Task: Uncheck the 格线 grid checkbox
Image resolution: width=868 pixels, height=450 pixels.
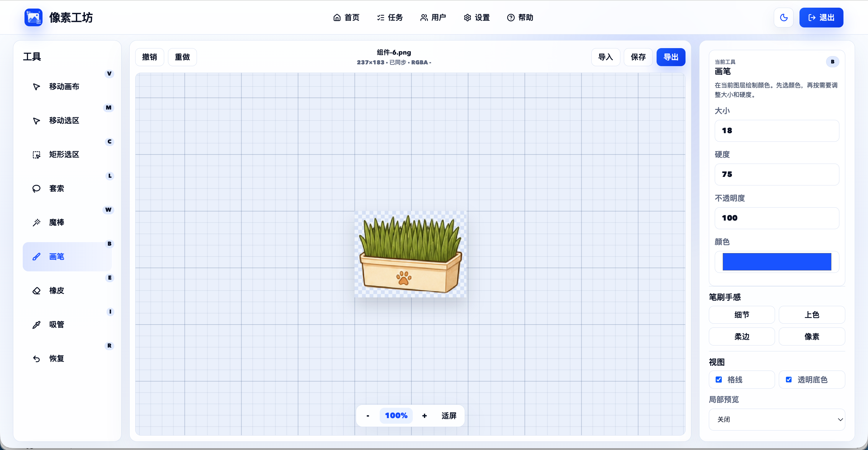Action: (719, 379)
